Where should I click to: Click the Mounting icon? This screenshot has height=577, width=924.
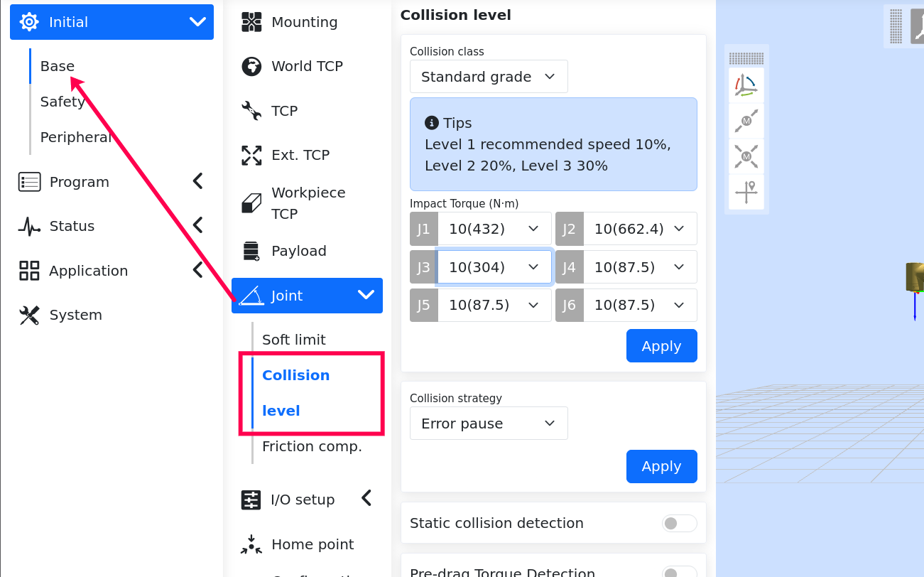(251, 22)
